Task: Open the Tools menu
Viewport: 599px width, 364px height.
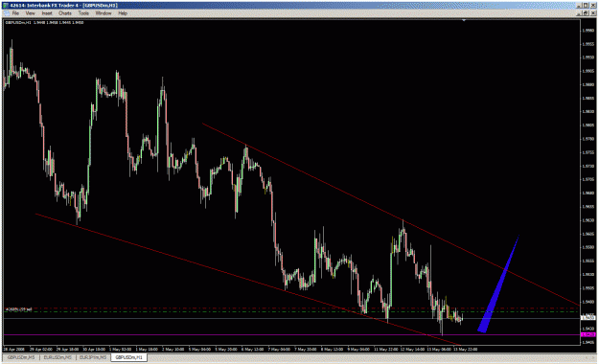Action: 83,13
